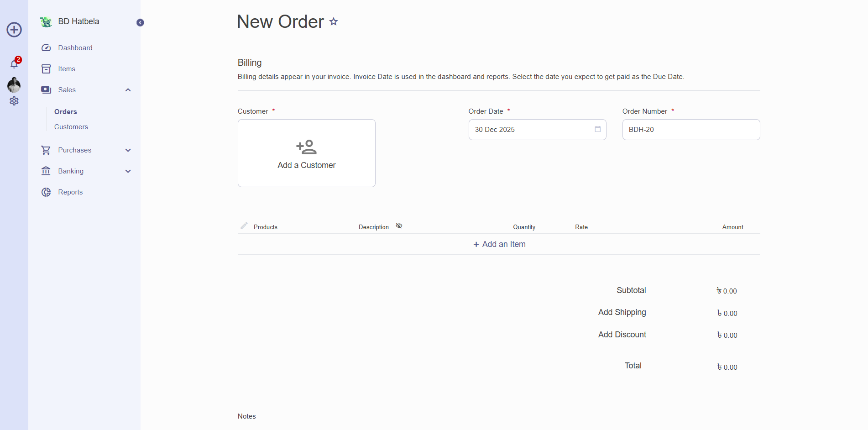Image resolution: width=868 pixels, height=430 pixels.
Task: Mark New Order as favorite star
Action: tap(334, 21)
